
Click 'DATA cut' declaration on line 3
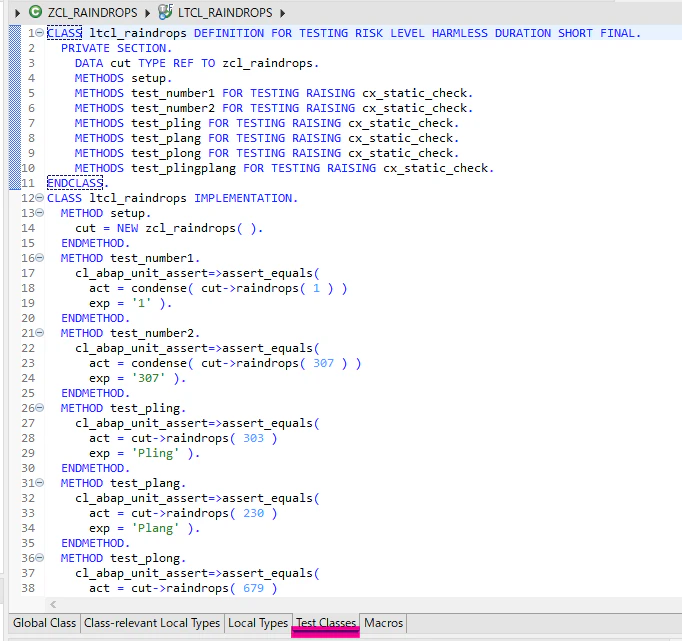(x=103, y=63)
